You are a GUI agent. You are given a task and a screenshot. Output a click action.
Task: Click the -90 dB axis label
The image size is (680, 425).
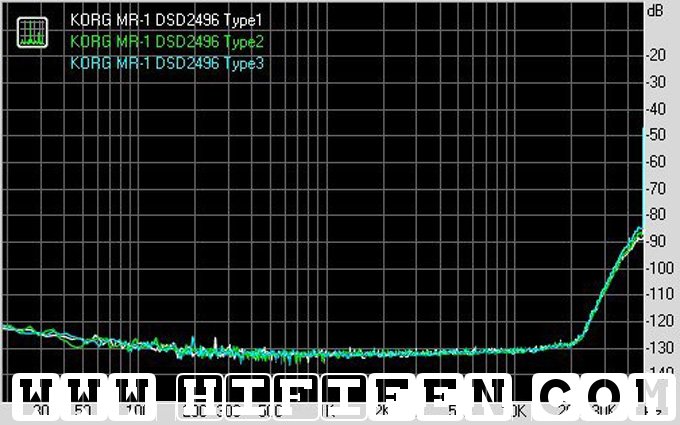pos(656,242)
